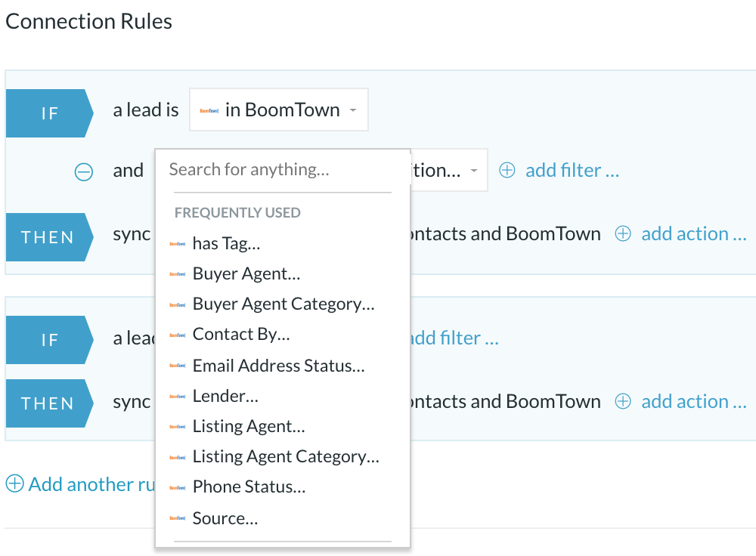Click the 'Connection Rules' heading
The width and height of the screenshot is (756, 556).
pyautogui.click(x=88, y=22)
